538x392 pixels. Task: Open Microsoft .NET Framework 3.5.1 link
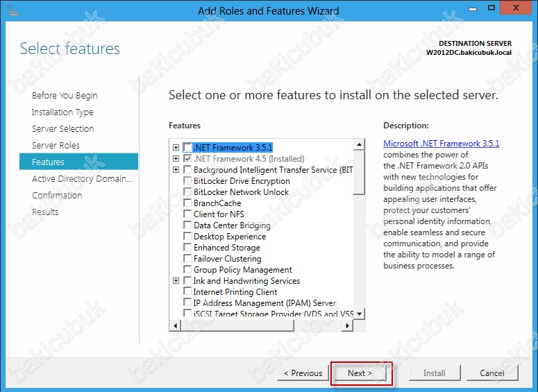coord(442,144)
